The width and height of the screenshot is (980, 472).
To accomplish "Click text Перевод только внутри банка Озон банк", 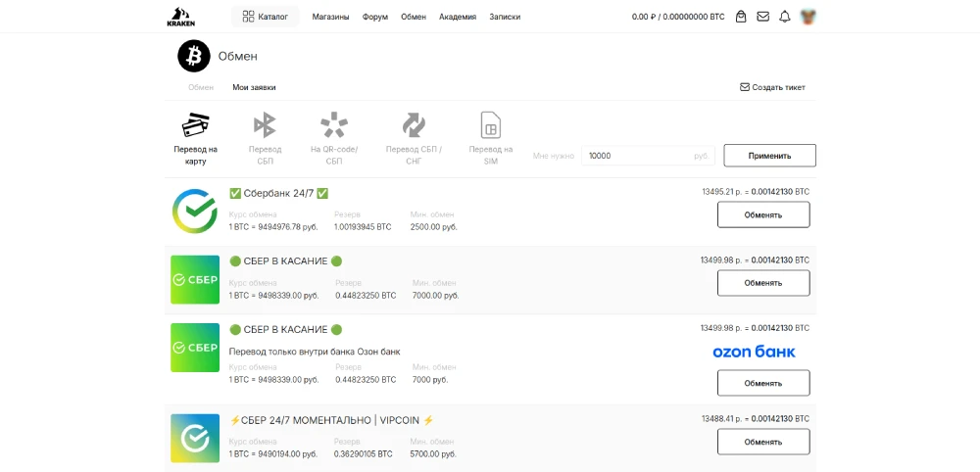I will [x=315, y=352].
